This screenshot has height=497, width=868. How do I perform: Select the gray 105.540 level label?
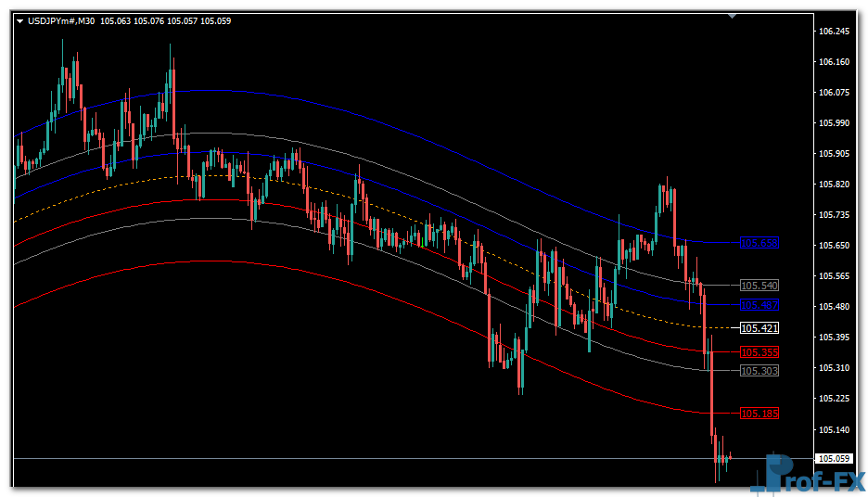759,286
